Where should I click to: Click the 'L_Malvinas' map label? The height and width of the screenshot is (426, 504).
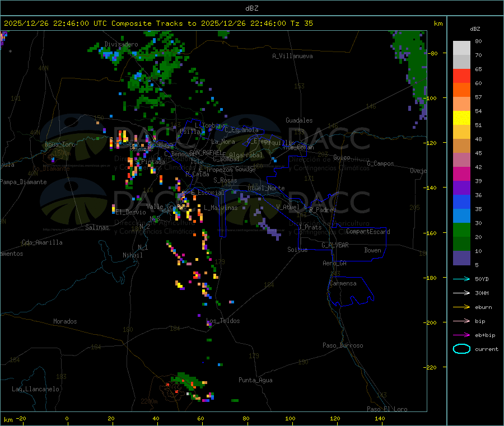click(221, 208)
